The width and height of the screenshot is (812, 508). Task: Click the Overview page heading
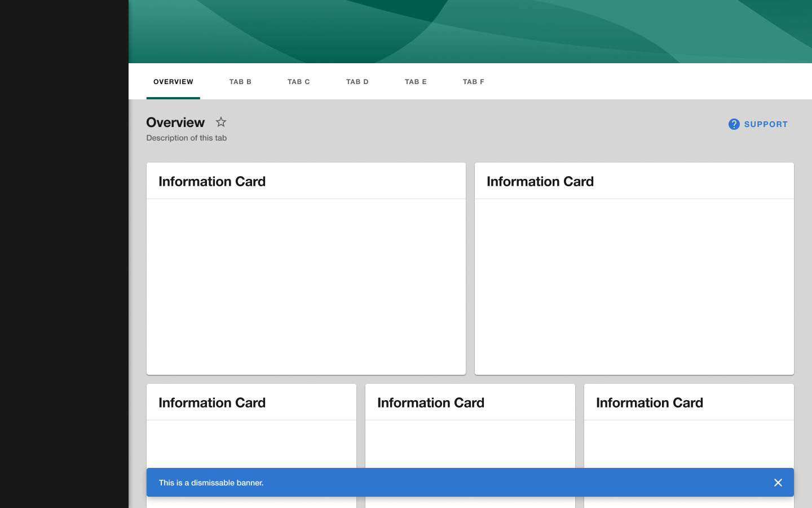pos(175,122)
